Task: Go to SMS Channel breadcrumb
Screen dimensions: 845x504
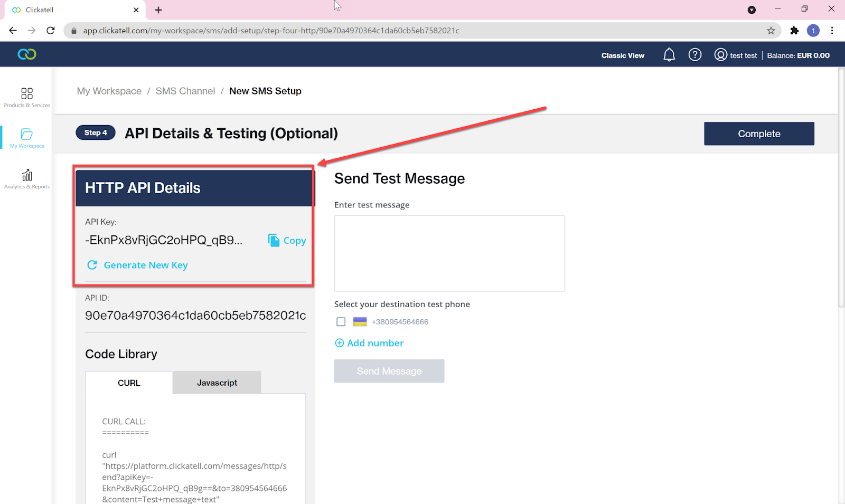Action: 185,91
